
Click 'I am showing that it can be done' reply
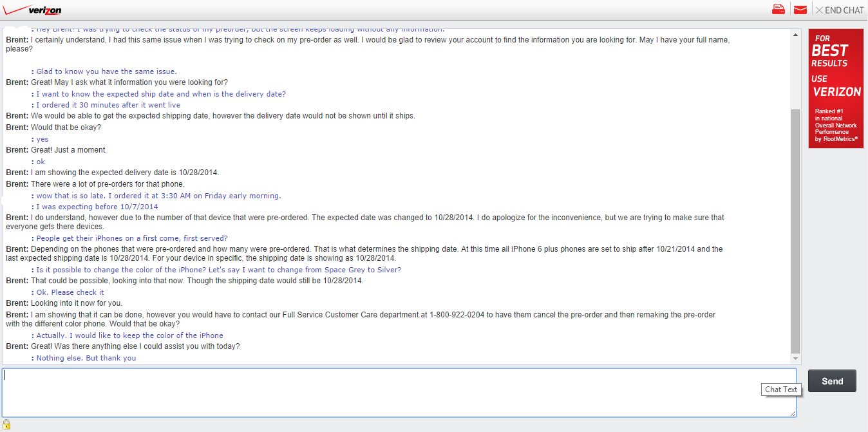click(x=361, y=319)
